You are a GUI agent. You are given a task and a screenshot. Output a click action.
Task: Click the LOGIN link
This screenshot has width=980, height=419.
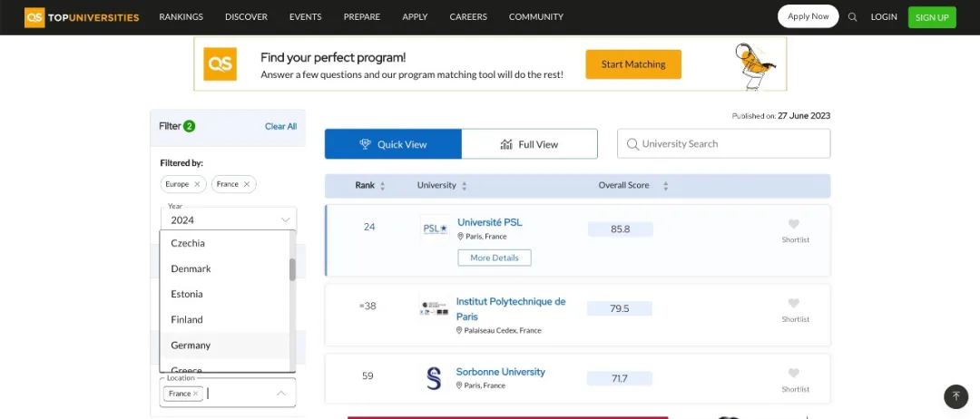(884, 17)
